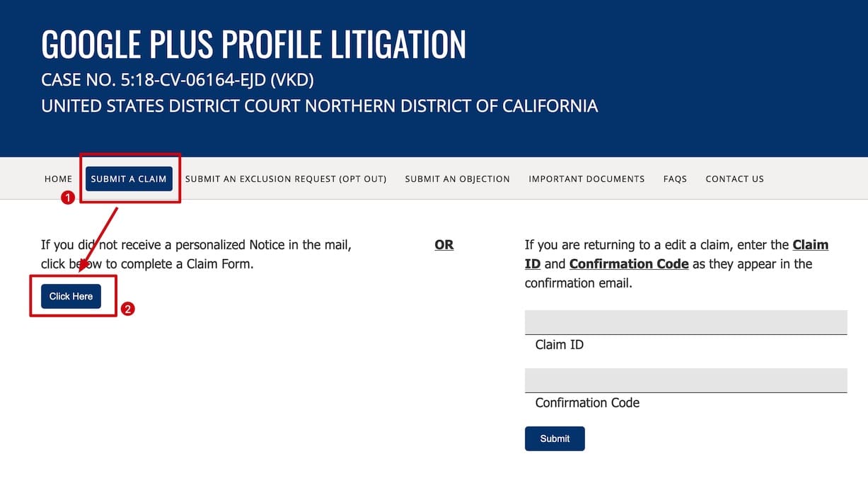Image resolution: width=868 pixels, height=478 pixels.
Task: Go to the HOME page
Action: (x=58, y=179)
